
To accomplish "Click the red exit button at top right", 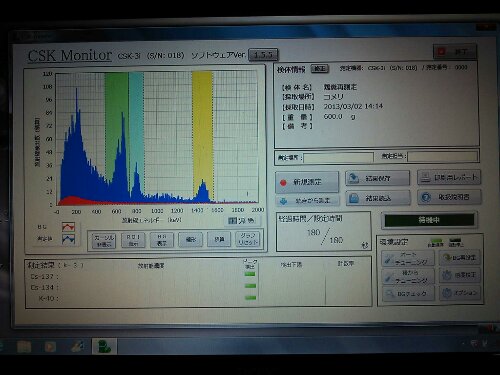I will (455, 52).
